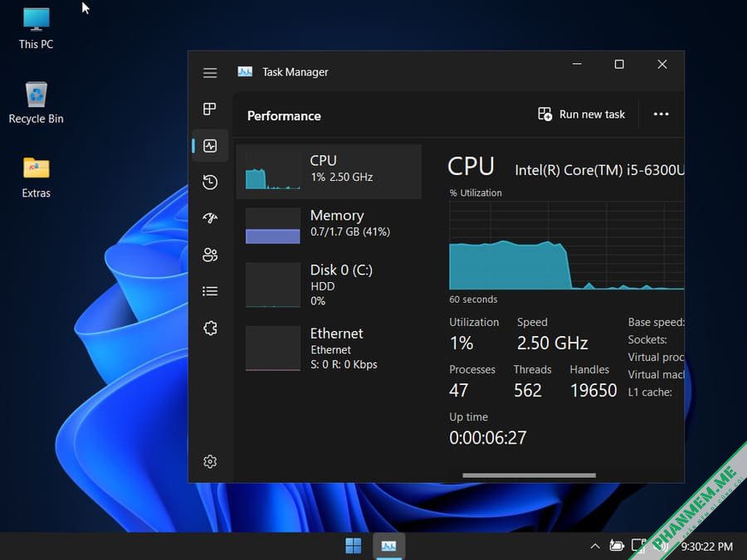Screen dimensions: 747x560
Task: Open Task Manager settings gear
Action: click(210, 461)
